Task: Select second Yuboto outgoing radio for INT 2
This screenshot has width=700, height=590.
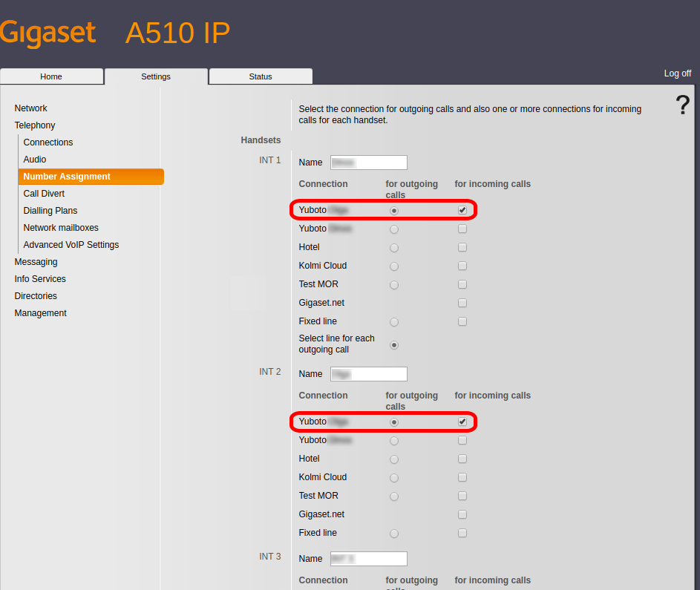Action: point(393,441)
